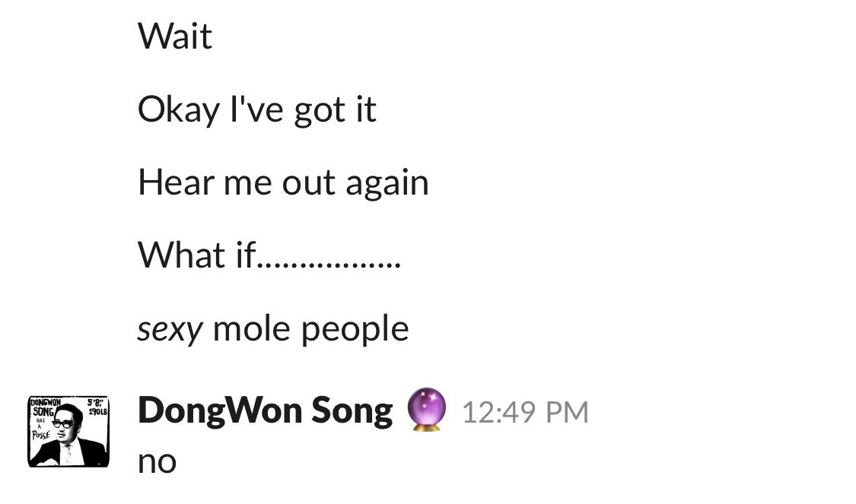Image resolution: width=856 pixels, height=504 pixels.
Task: Select the "Okay I've got it" message
Action: (x=257, y=110)
